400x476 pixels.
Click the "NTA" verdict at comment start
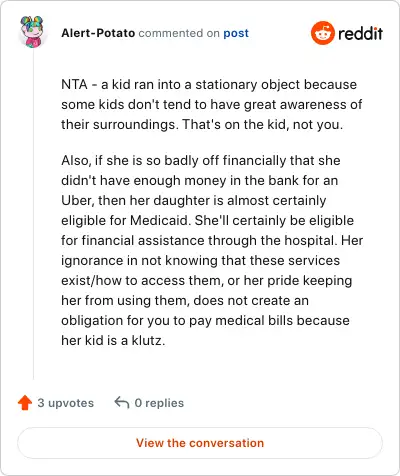point(74,84)
